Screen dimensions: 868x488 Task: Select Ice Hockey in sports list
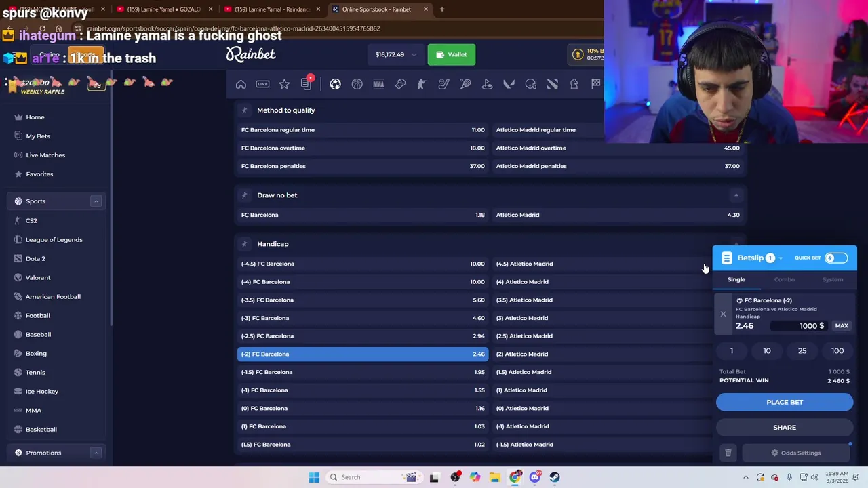[42, 391]
